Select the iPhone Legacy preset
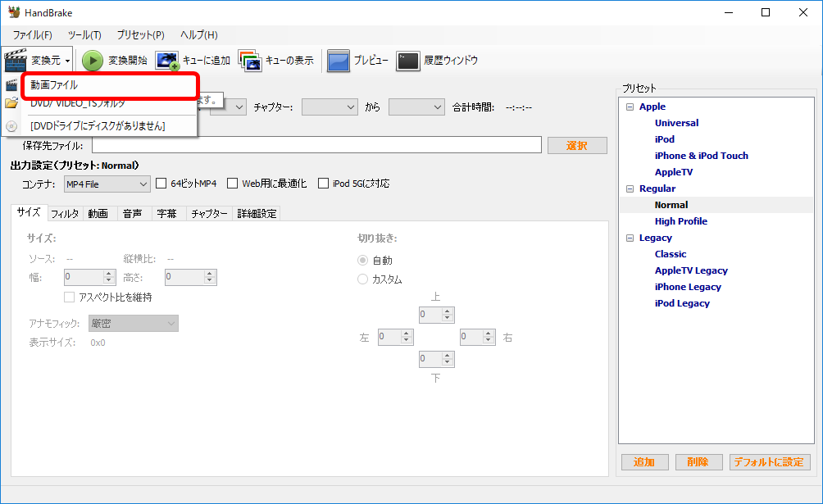Screen dimensions: 823x504 click(688, 287)
